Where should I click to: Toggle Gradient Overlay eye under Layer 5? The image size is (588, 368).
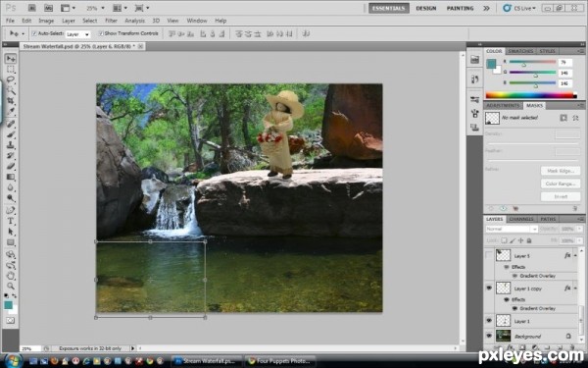pyautogui.click(x=514, y=276)
